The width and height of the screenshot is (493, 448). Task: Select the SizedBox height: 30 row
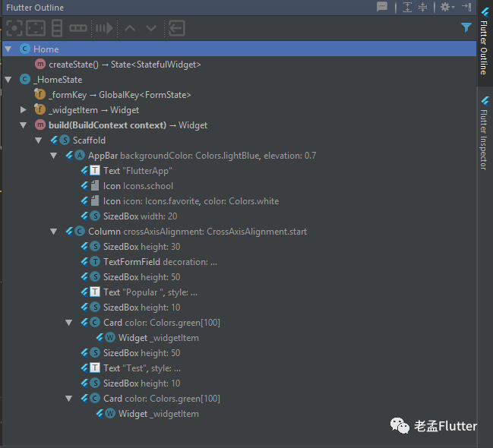[x=239, y=247]
